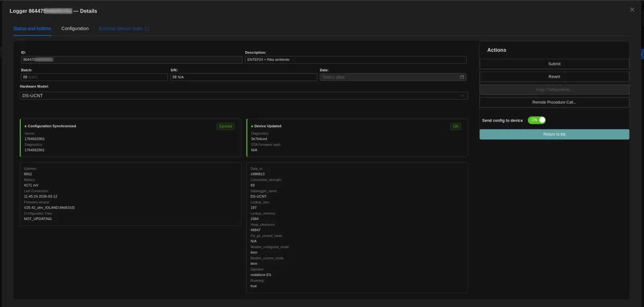
Task: Click Copy Configuration button
Action: coord(554,89)
